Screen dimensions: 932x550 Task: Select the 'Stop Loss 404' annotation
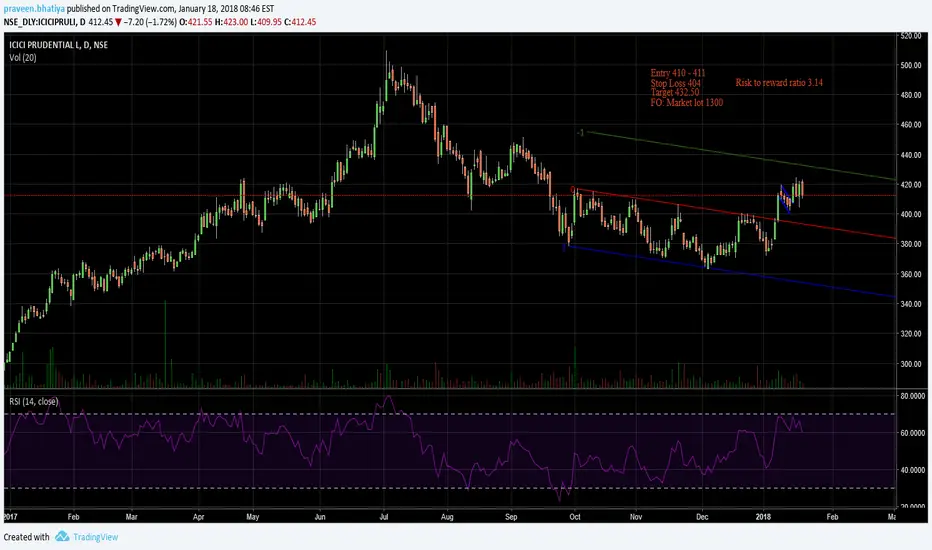[x=675, y=83]
